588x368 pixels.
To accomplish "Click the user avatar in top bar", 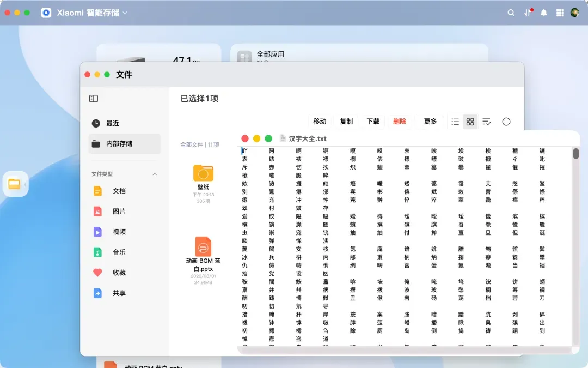I will click(574, 13).
